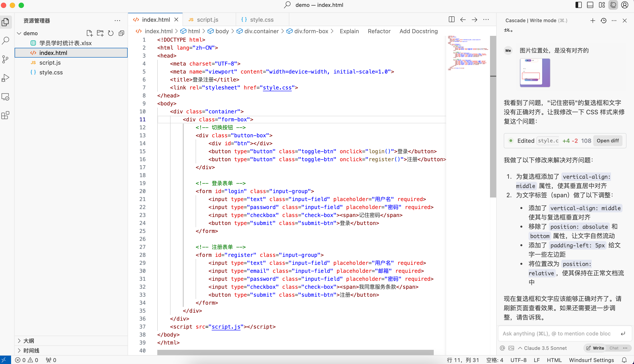This screenshot has width=634, height=364.
Task: Click the editor vertical scrollbar
Action: (x=493, y=117)
